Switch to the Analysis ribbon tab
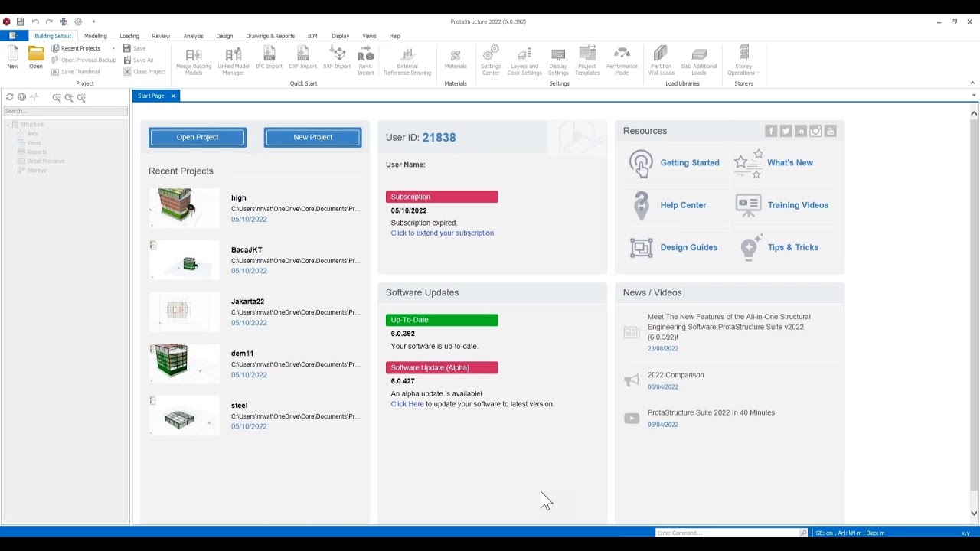 [194, 36]
